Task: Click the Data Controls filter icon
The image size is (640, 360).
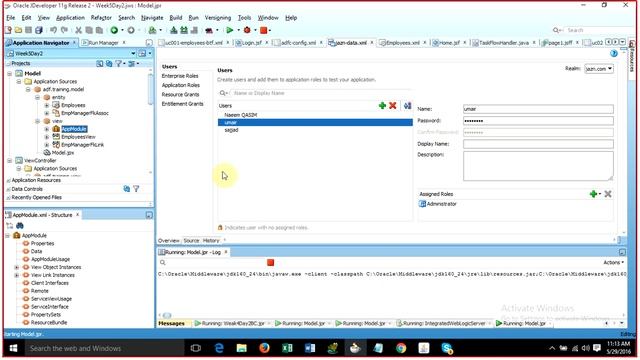Action: click(136, 189)
